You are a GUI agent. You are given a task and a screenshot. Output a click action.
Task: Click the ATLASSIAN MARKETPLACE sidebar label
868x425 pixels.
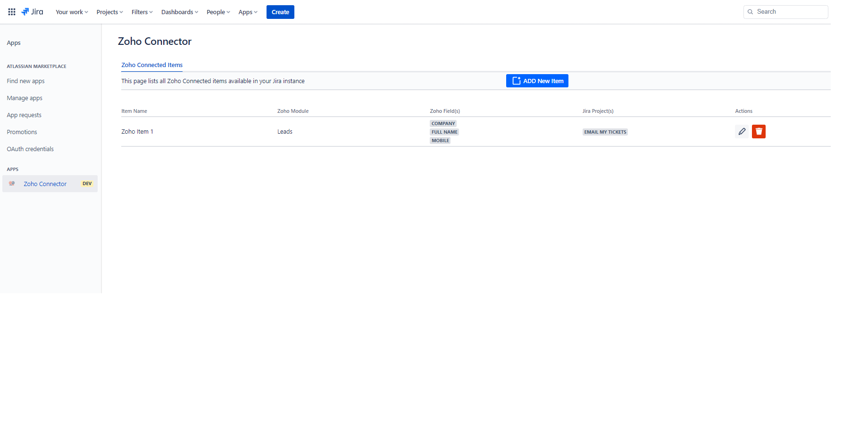pos(36,66)
